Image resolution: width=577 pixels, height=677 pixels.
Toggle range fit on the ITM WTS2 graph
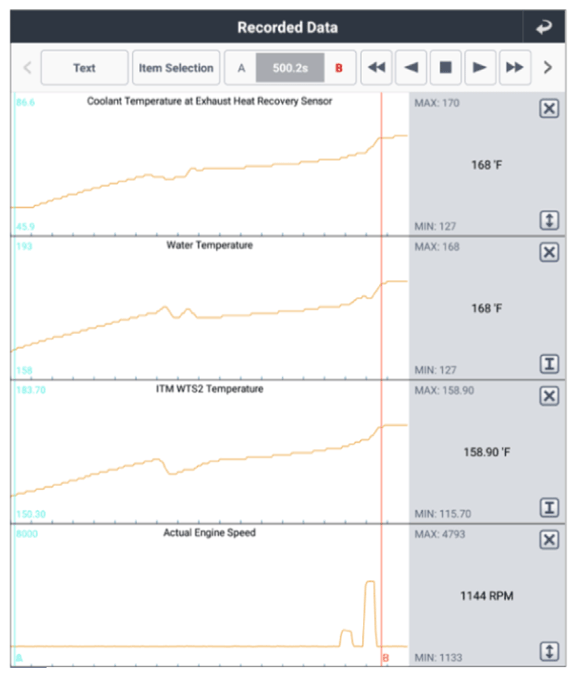tap(549, 508)
